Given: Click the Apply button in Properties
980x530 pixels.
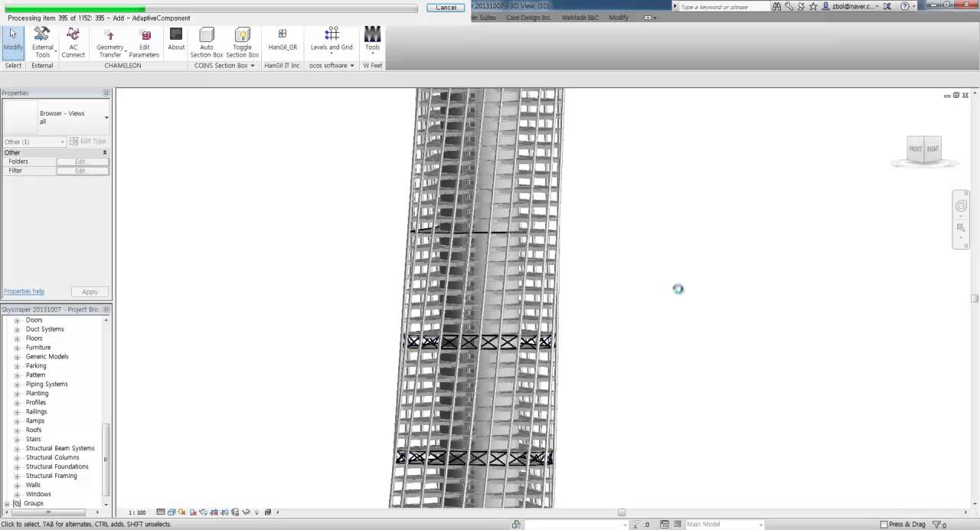Looking at the screenshot, I should point(90,292).
